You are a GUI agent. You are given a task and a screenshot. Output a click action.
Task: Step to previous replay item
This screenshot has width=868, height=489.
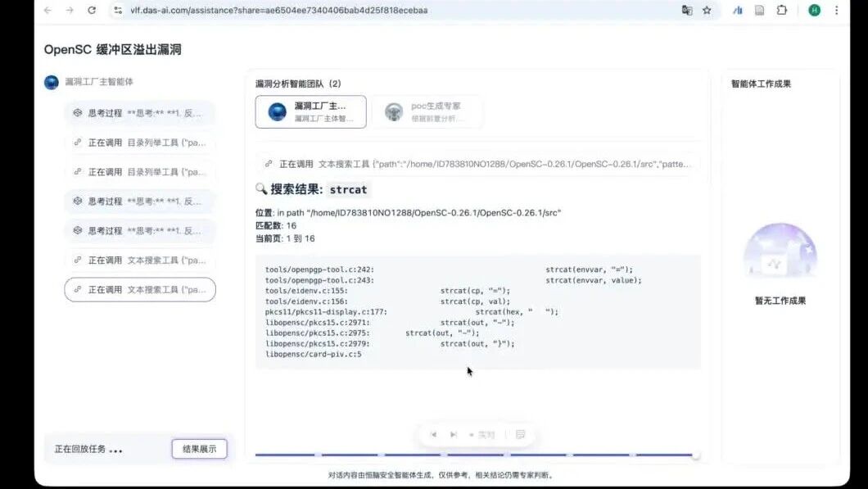point(433,435)
